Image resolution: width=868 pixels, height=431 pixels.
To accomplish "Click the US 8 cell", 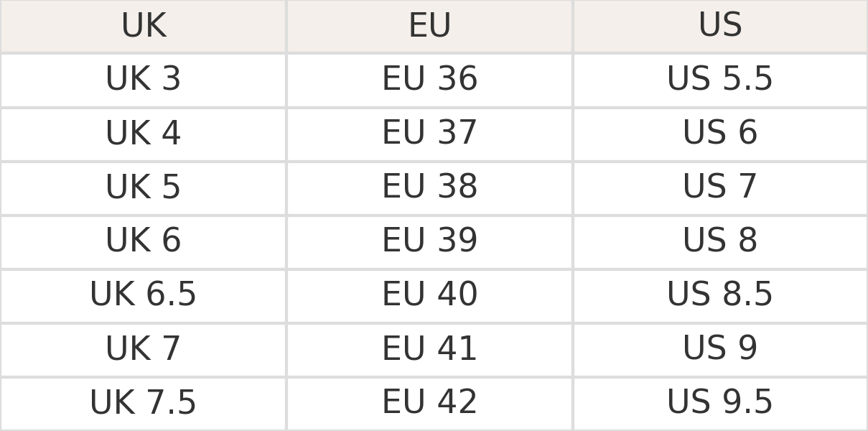I will click(x=720, y=241).
